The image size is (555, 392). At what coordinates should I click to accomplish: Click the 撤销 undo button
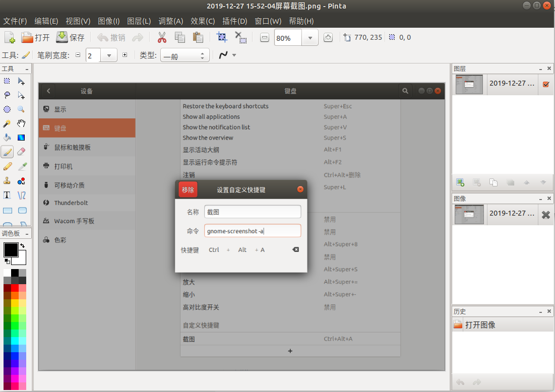tap(111, 37)
